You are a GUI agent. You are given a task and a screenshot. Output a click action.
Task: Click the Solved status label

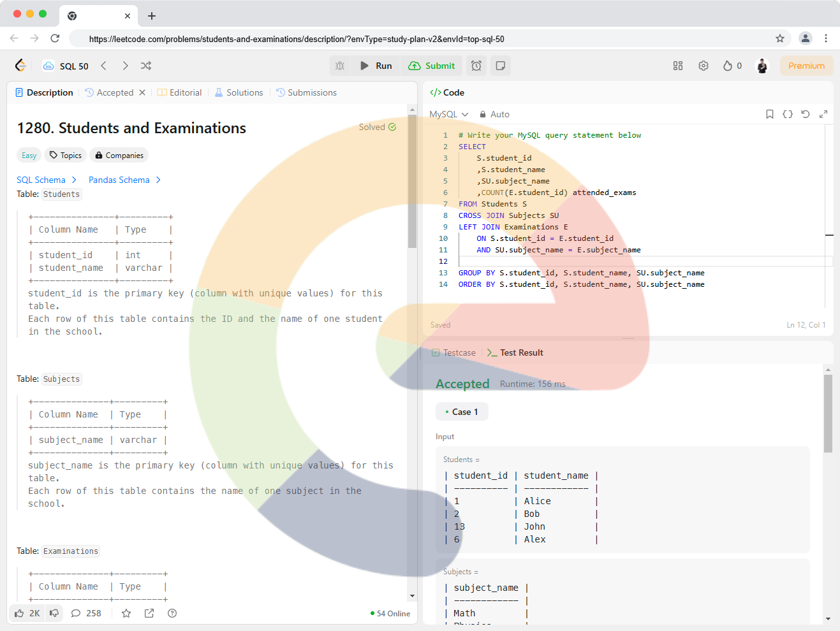tap(378, 127)
